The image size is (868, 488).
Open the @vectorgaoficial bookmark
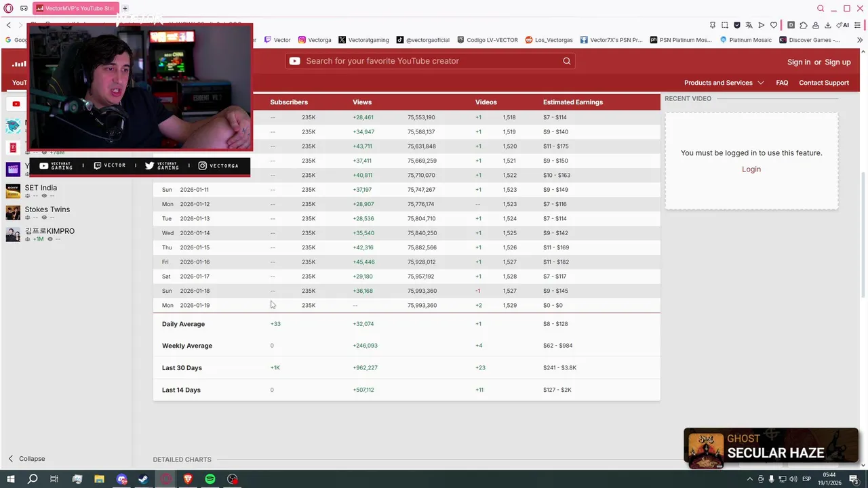point(423,40)
